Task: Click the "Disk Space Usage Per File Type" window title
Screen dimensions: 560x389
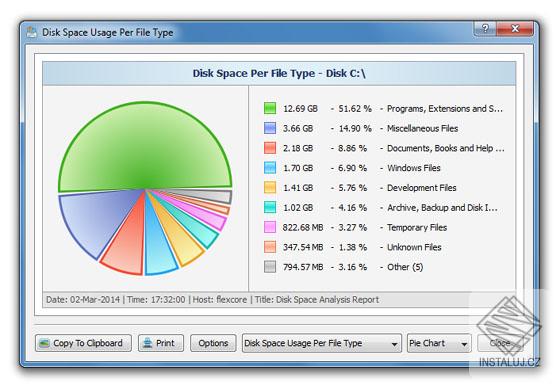Action: tap(108, 33)
